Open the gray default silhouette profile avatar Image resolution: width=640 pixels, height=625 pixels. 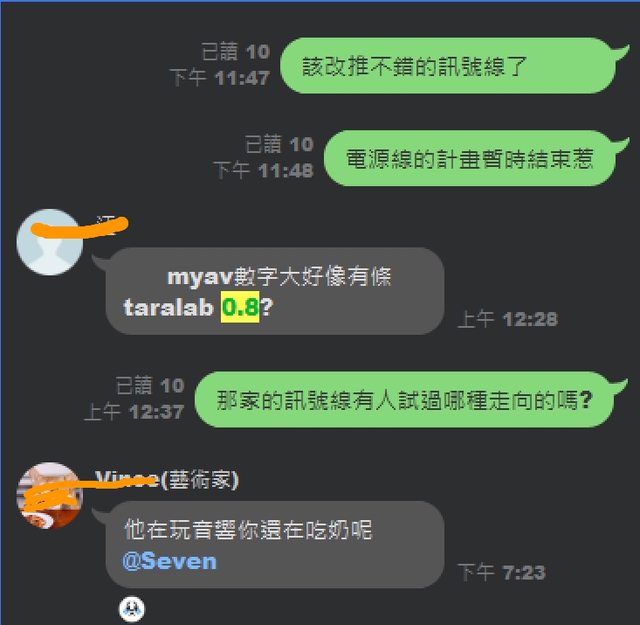[x=50, y=242]
